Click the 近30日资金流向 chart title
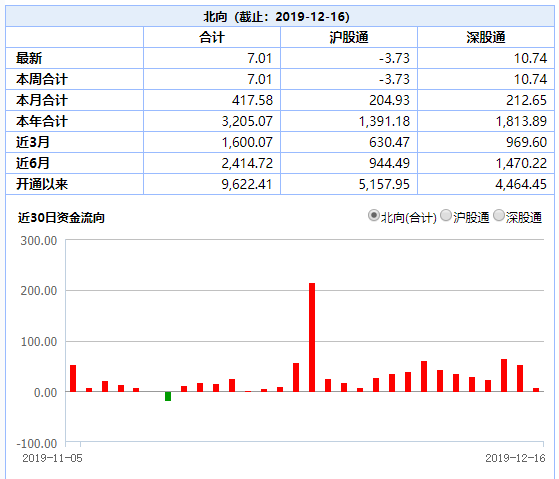 (x=61, y=217)
